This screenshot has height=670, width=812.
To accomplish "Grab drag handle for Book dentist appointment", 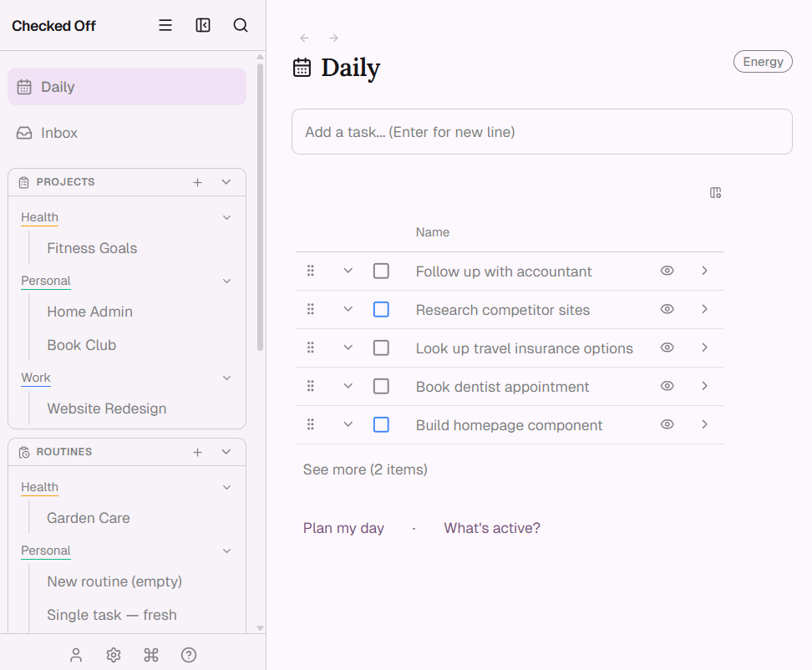I will 310,386.
